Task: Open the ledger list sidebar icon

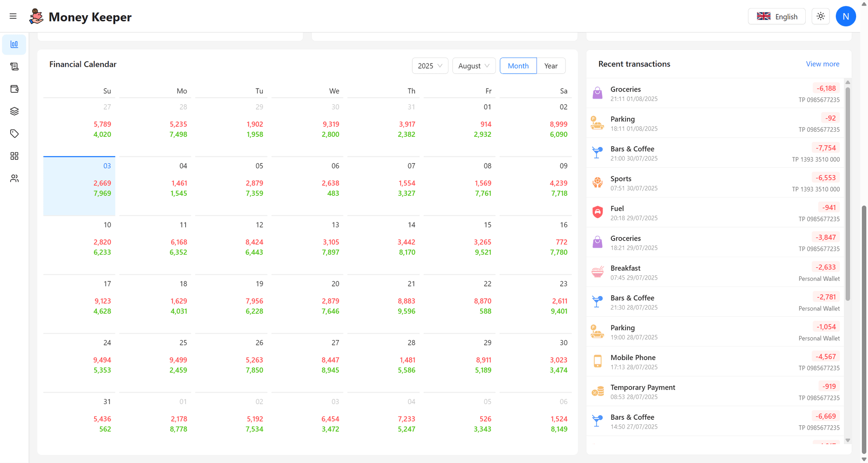Action: [x=14, y=67]
